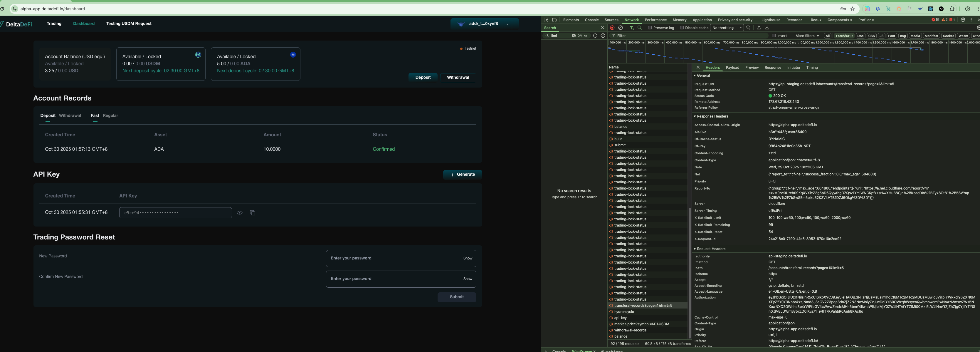980x352 pixels.
Task: Click the inspect element picker icon
Action: [x=546, y=20]
